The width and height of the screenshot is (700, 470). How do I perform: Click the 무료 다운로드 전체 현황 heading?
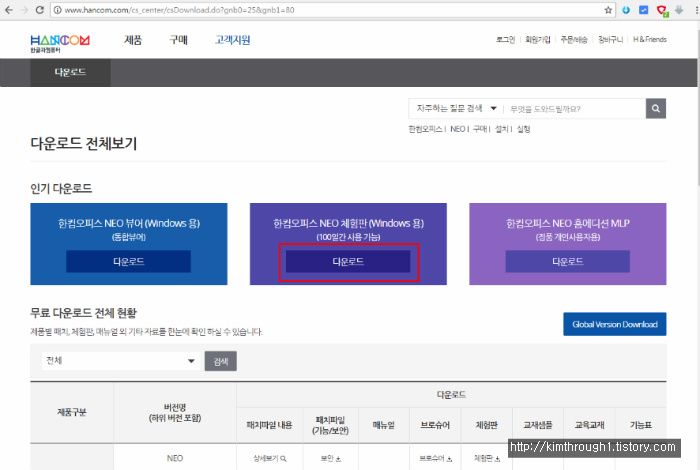point(83,313)
